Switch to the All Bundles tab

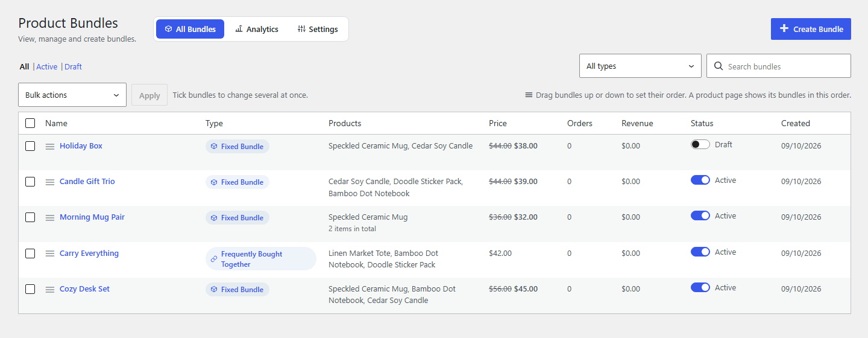tap(190, 29)
